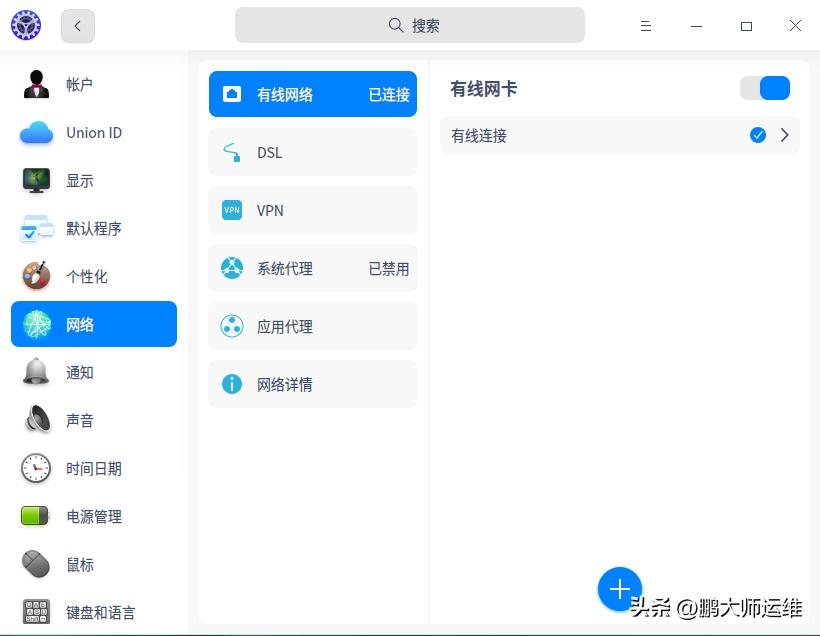
Task: Click the checkmark on 有线连接
Action: click(758, 135)
